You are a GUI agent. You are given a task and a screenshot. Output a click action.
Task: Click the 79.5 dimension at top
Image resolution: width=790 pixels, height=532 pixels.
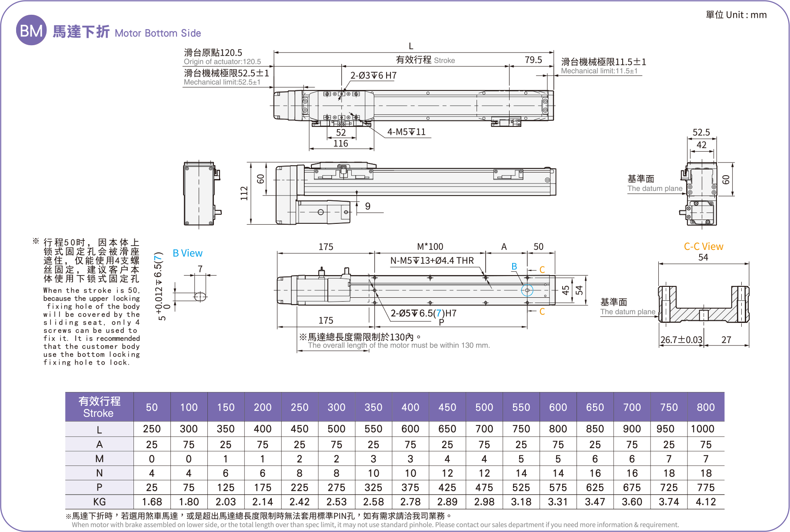pos(533,60)
